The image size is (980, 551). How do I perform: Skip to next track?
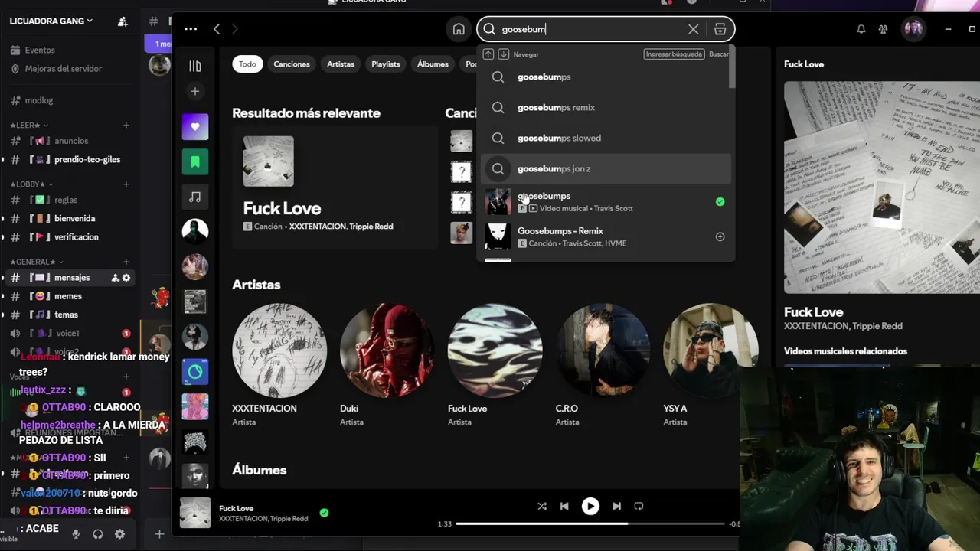point(616,506)
